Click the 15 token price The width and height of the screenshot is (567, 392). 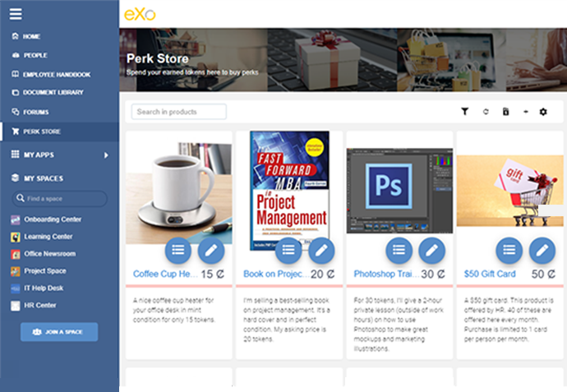pos(213,274)
